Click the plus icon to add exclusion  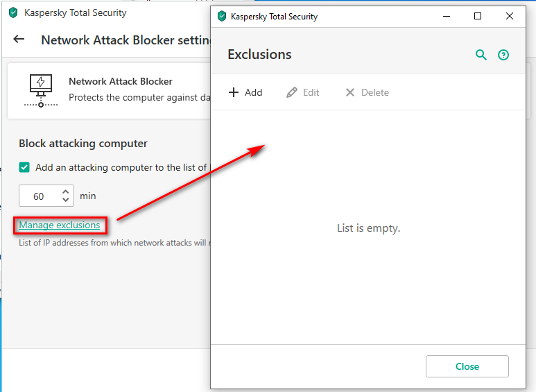(234, 92)
